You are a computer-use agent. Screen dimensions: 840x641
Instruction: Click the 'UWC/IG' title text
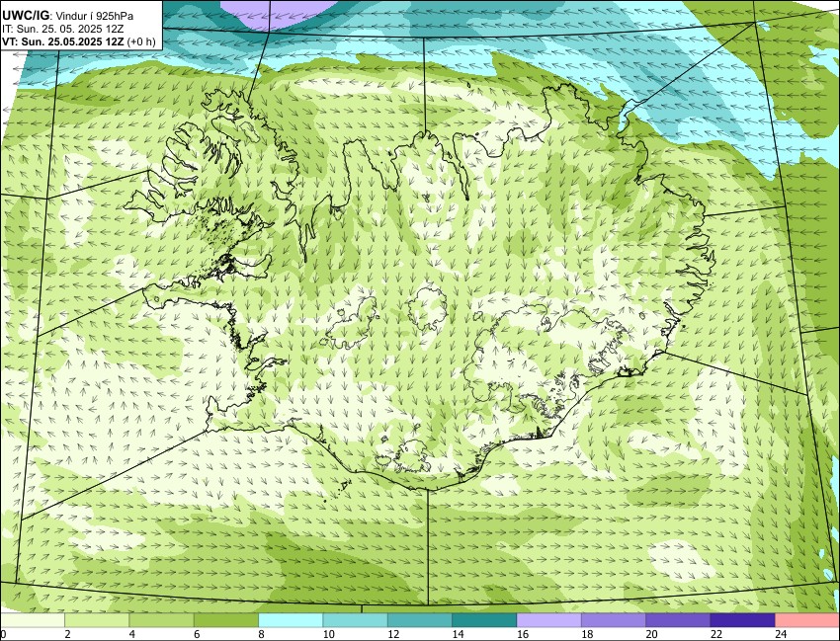pyautogui.click(x=28, y=16)
